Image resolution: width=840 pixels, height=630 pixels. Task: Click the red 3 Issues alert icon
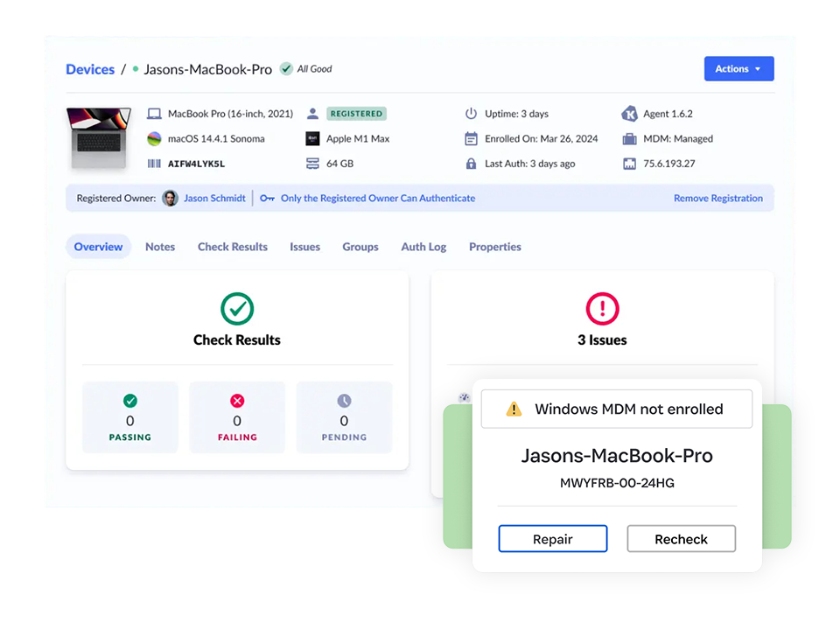point(602,308)
